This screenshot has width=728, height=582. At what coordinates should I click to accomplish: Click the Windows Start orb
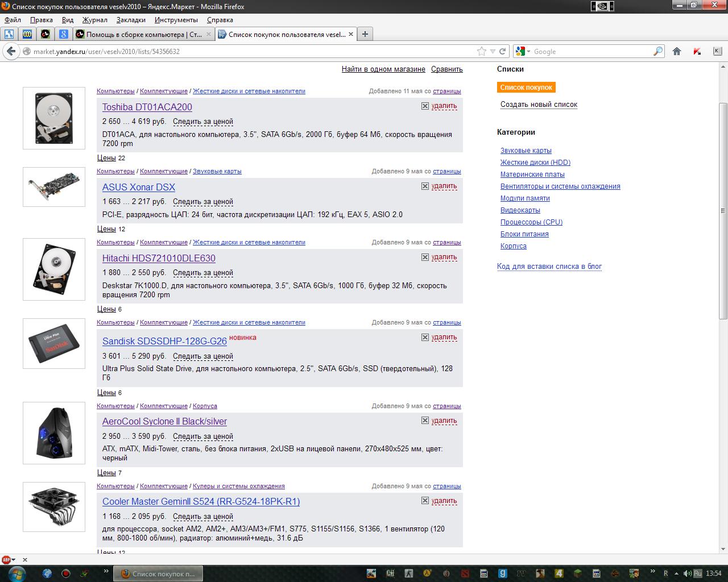(16, 573)
